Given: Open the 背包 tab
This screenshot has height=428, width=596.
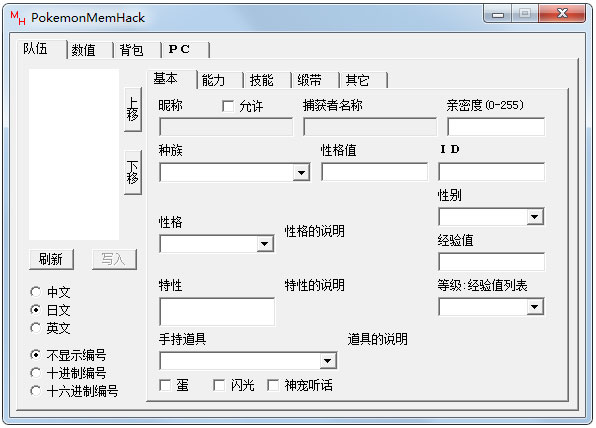Looking at the screenshot, I should 138,50.
